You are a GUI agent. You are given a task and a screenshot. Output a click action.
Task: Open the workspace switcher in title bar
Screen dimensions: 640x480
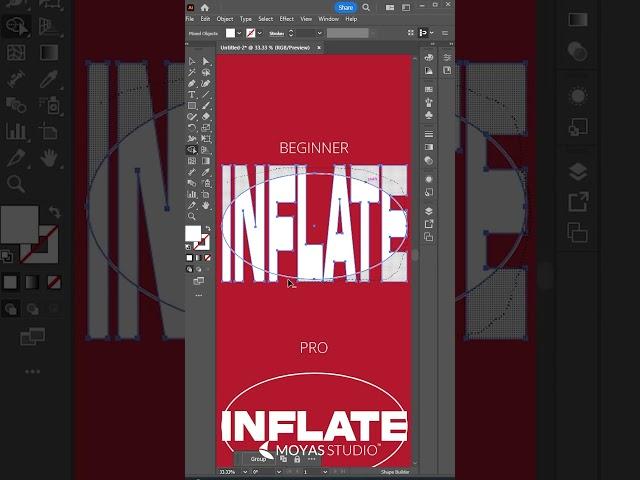406,7
